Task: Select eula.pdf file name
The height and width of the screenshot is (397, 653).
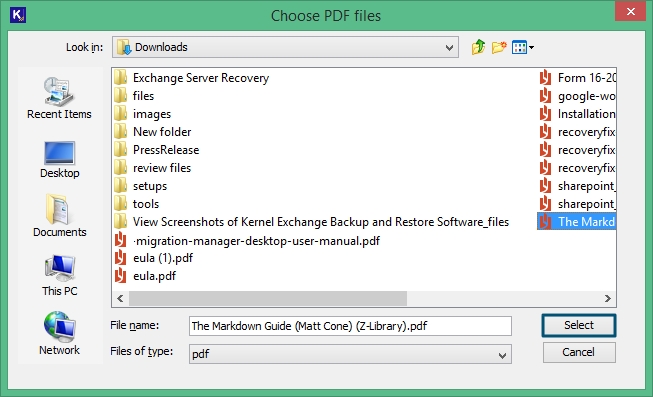Action: pyautogui.click(x=155, y=276)
